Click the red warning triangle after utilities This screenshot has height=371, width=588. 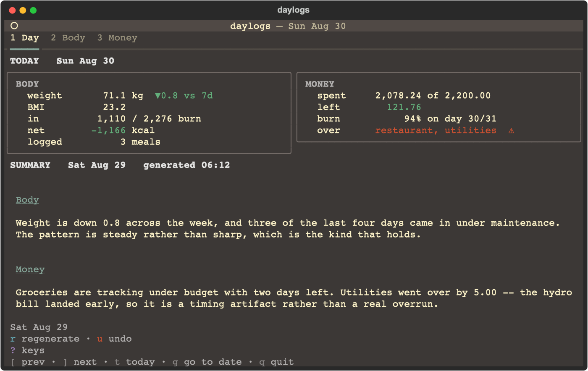(511, 131)
